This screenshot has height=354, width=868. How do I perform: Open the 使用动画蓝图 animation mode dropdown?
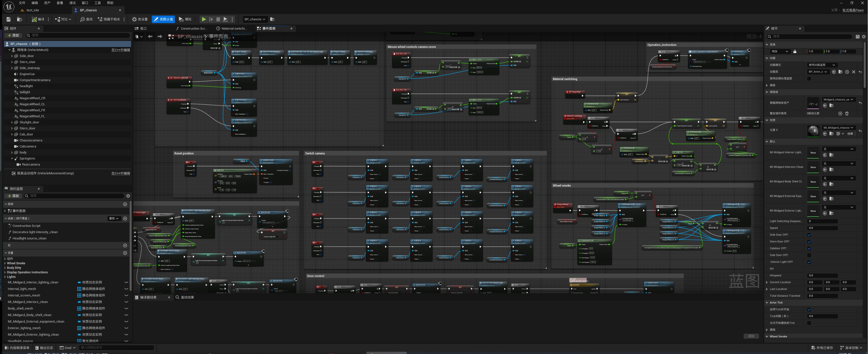(822, 65)
